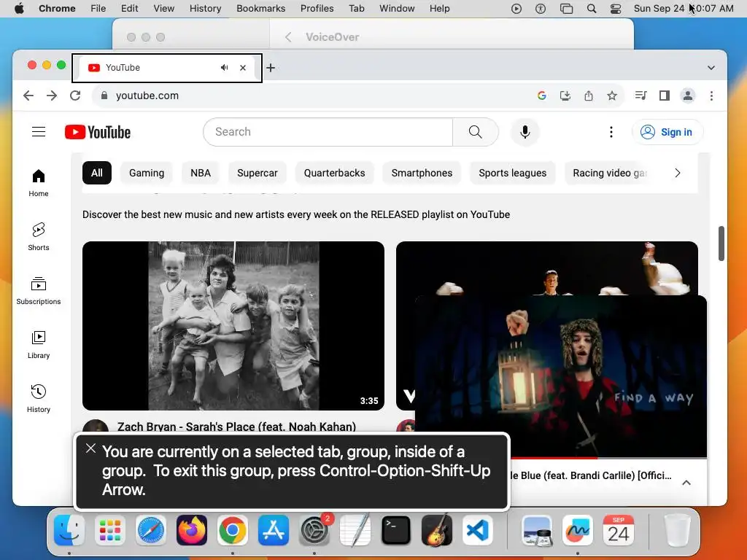Toggle Chrome side panel

tap(665, 96)
